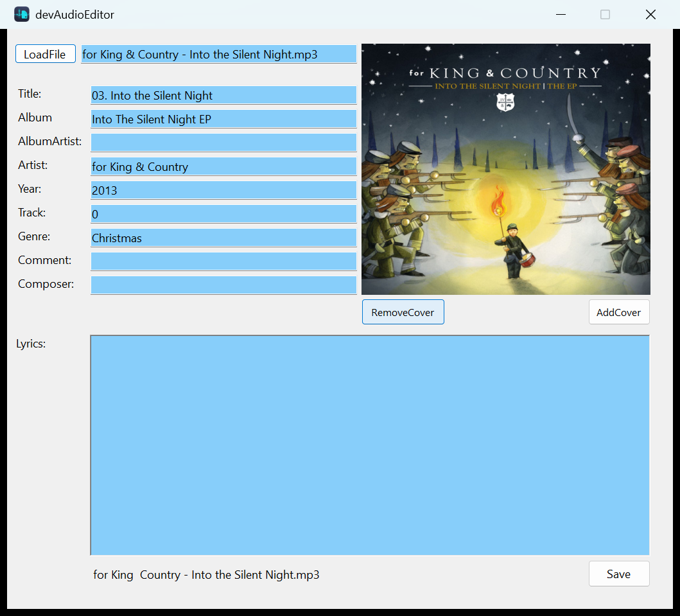
Task: Remove the album cover with RemoveCover
Action: point(403,312)
